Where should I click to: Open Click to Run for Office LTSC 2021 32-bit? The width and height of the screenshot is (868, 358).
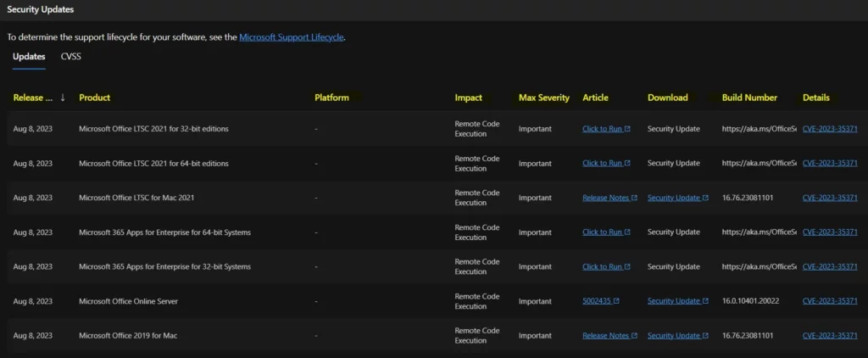603,129
